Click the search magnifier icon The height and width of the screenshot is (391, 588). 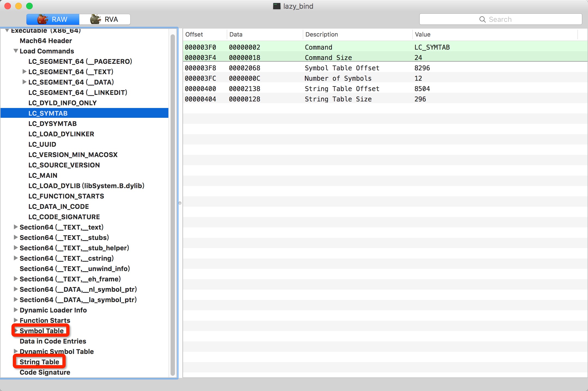[x=482, y=19]
